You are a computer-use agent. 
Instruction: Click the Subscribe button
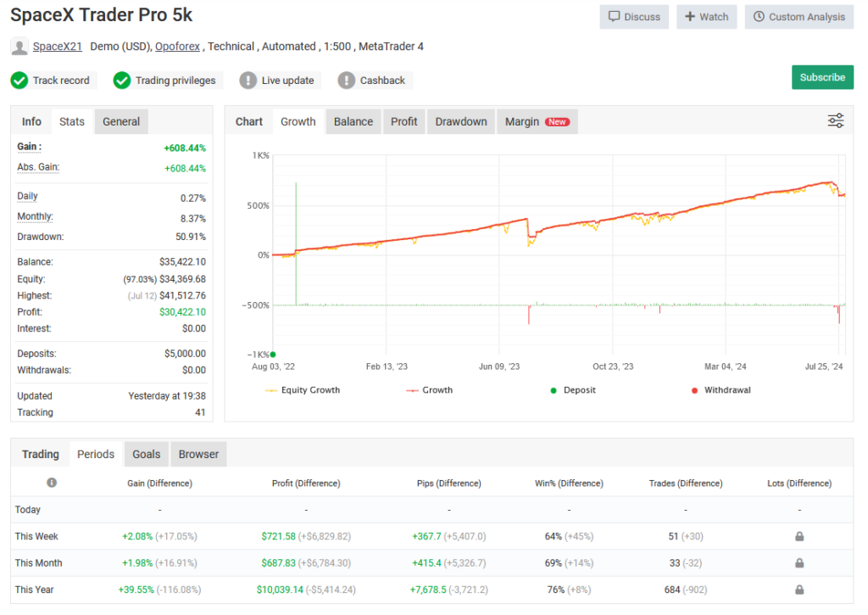tap(822, 76)
